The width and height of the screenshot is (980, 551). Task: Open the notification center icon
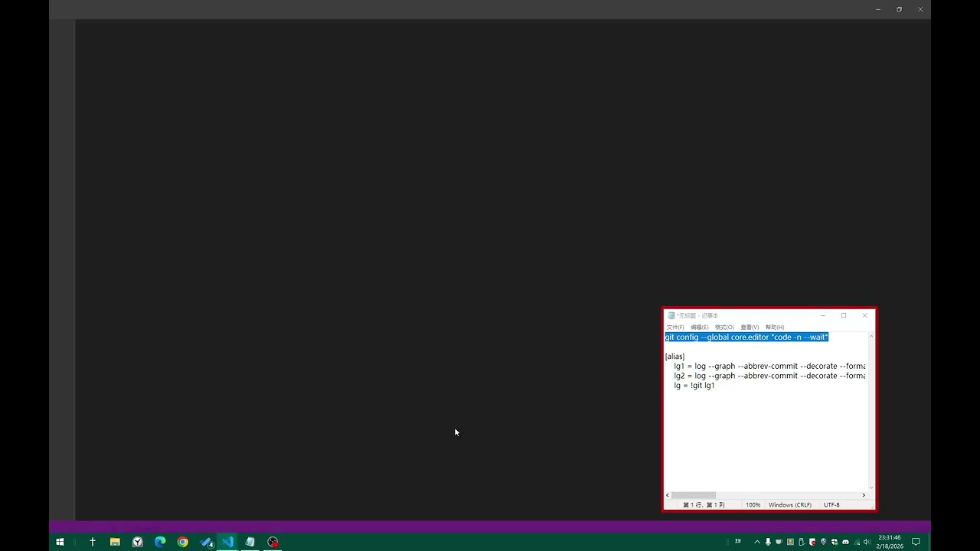(916, 542)
